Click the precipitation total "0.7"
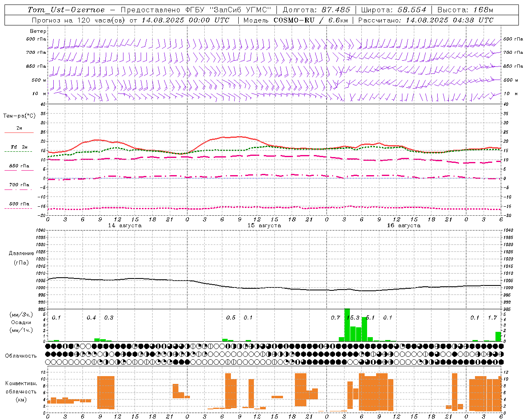Image resolution: width=525 pixels, height=420 pixels. click(336, 317)
